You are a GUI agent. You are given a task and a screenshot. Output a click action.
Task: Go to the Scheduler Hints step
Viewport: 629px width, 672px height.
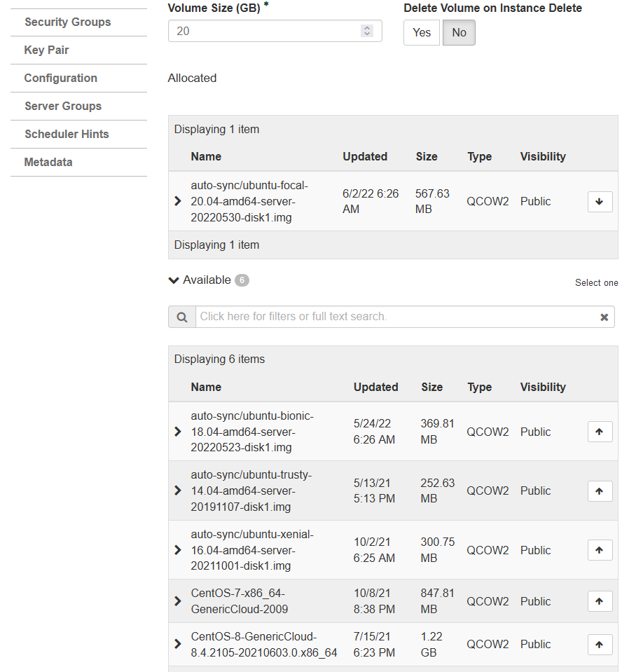67,135
